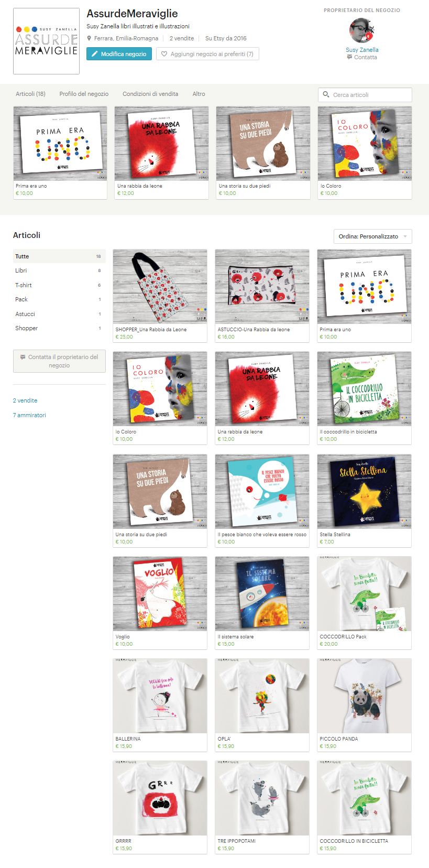Click the location pin beside Ferrara
Screen dimensions: 429x868
click(x=89, y=38)
